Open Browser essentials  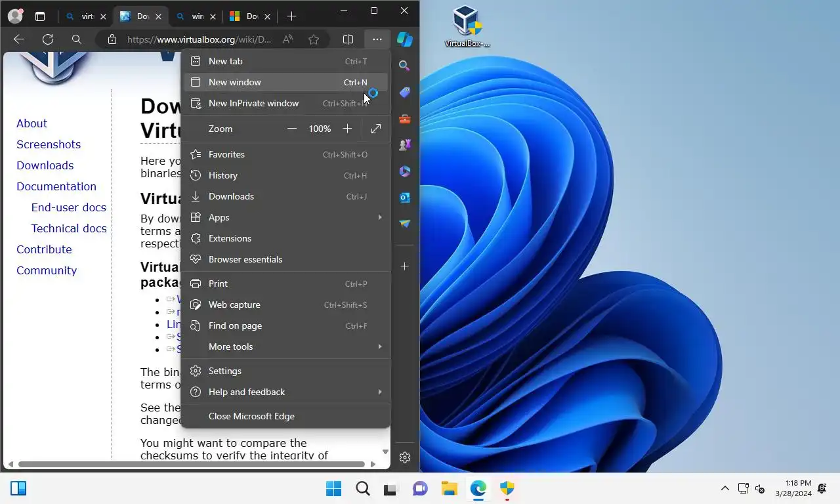[x=285, y=259]
